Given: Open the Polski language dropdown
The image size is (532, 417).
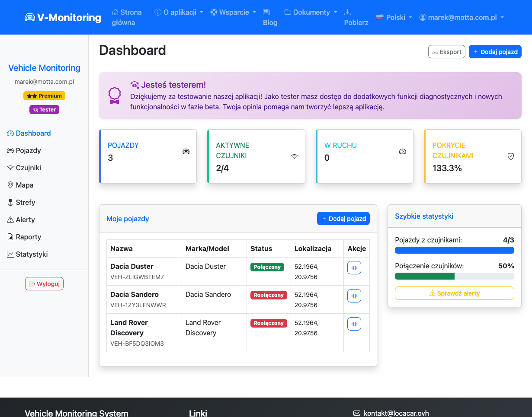Looking at the screenshot, I should pyautogui.click(x=394, y=17).
